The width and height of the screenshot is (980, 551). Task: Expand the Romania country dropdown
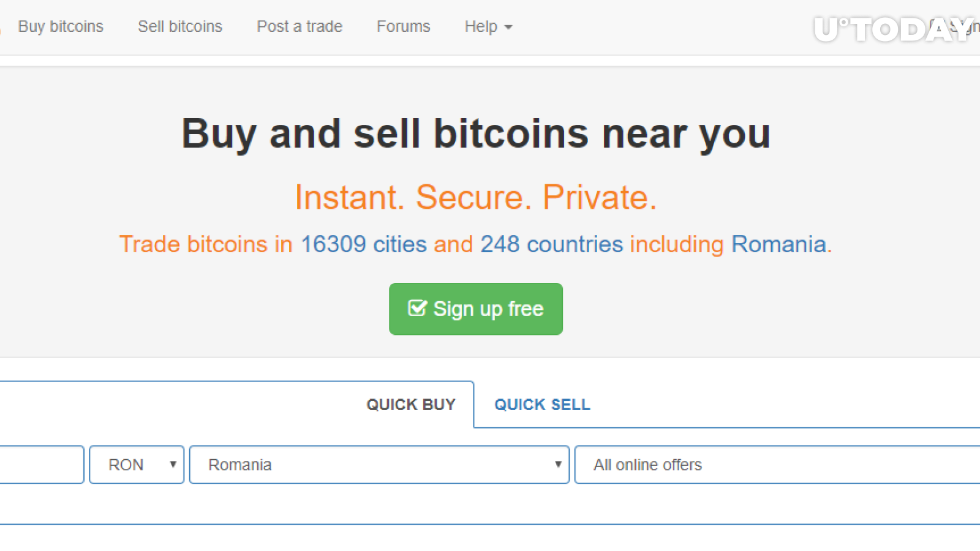pos(380,465)
